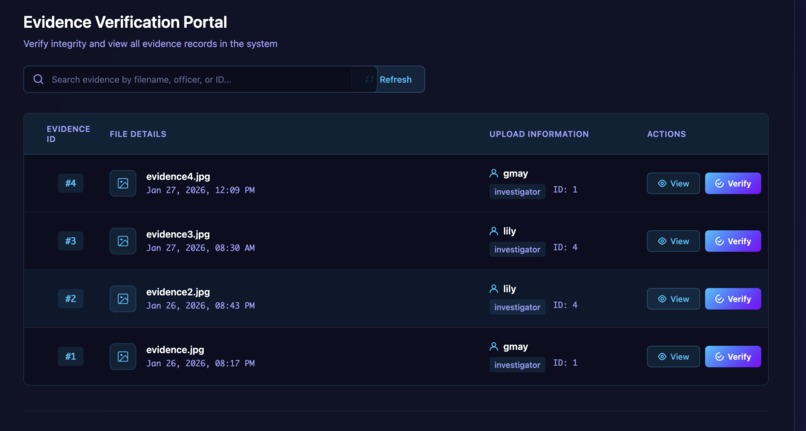Image resolution: width=806 pixels, height=431 pixels.
Task: Click investigator badge in evidence2.jpg row
Action: [517, 307]
